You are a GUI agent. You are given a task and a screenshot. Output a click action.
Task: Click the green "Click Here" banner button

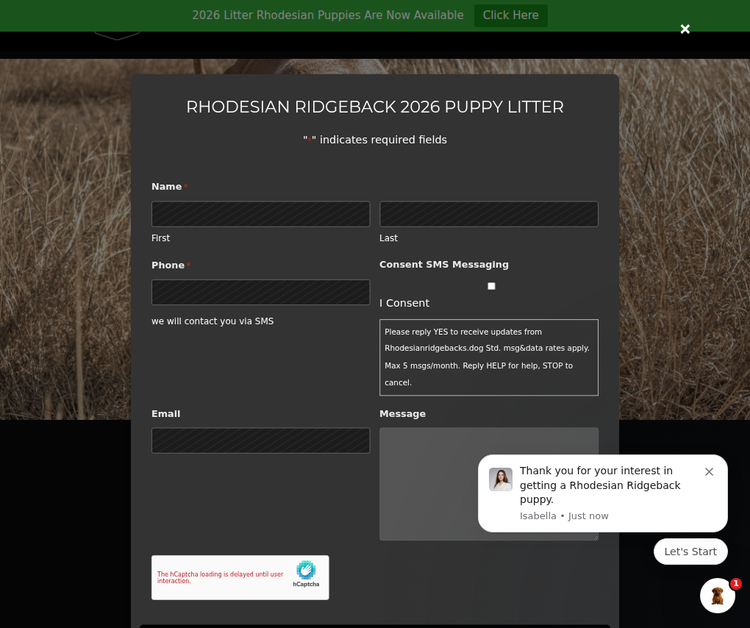click(x=510, y=15)
